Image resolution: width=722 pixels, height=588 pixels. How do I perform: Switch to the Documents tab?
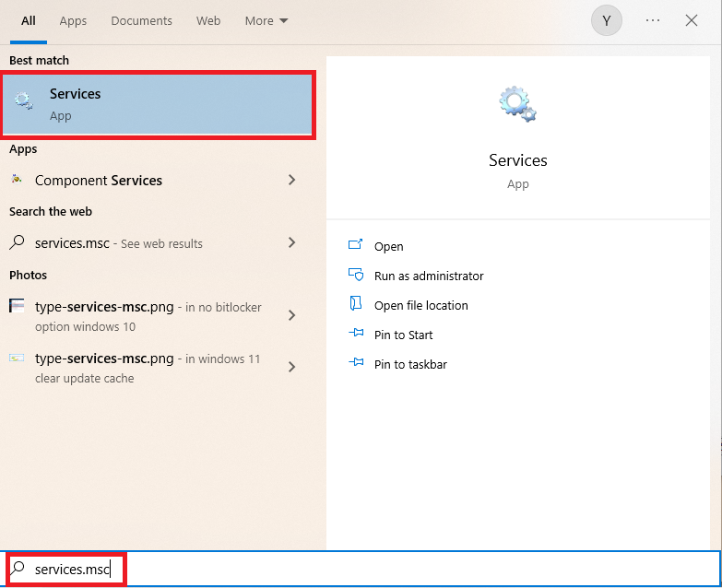pos(141,20)
